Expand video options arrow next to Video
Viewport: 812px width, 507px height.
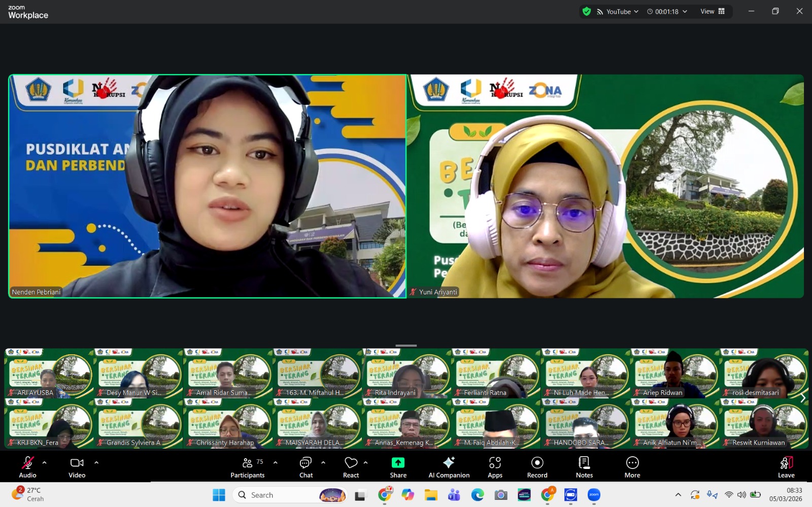click(x=96, y=462)
